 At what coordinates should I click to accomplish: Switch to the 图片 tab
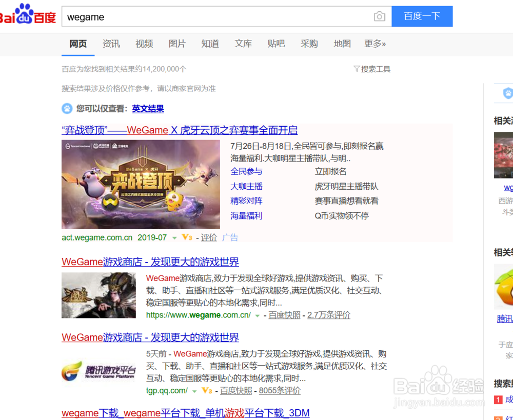[x=177, y=44]
